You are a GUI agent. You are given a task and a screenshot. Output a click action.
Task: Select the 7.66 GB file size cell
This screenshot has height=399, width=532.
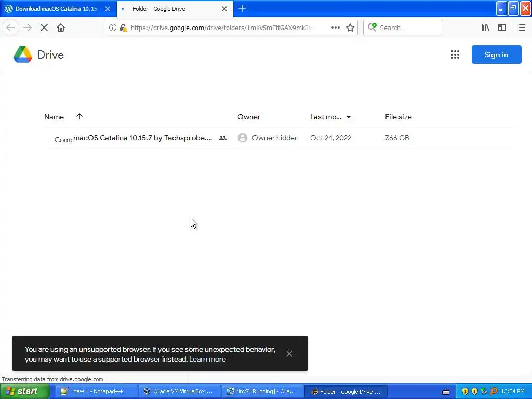pos(397,138)
